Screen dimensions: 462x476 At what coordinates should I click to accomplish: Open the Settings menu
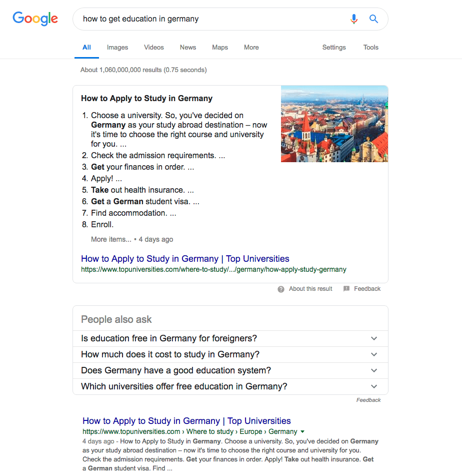(x=334, y=48)
